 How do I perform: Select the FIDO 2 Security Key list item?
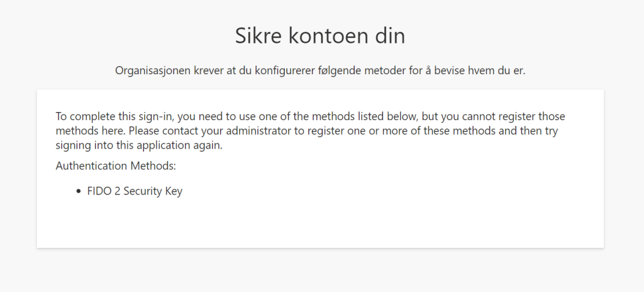pos(135,191)
